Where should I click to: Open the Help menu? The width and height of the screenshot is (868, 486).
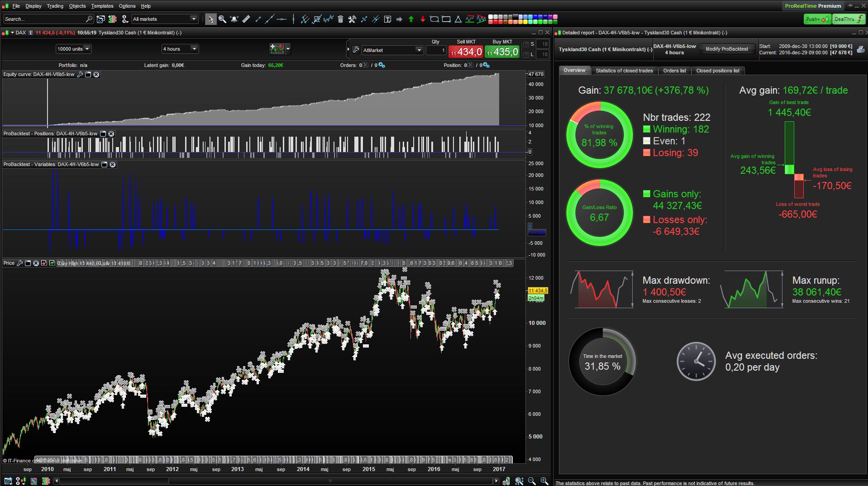tap(146, 6)
